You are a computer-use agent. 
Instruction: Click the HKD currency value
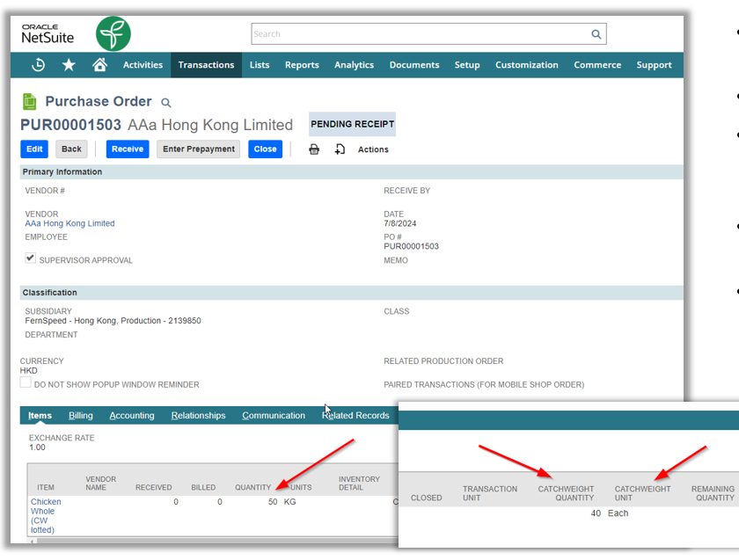[x=28, y=371]
